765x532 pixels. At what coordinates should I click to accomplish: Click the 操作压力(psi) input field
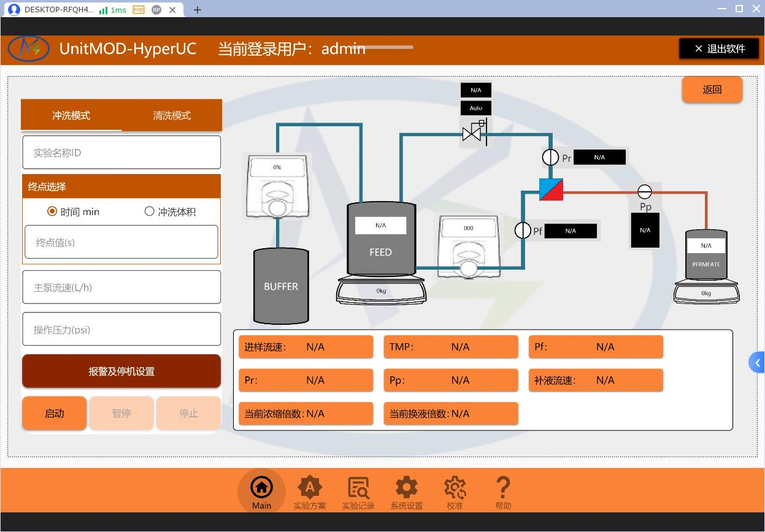(x=121, y=330)
